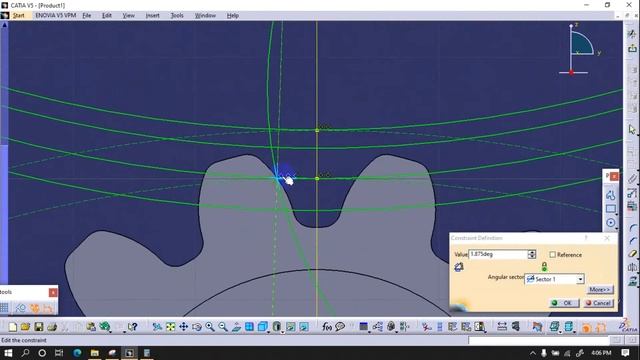Screen dimensions: 640x360
Task: Click the Zoom Out magnifier icon
Action: coord(223,327)
